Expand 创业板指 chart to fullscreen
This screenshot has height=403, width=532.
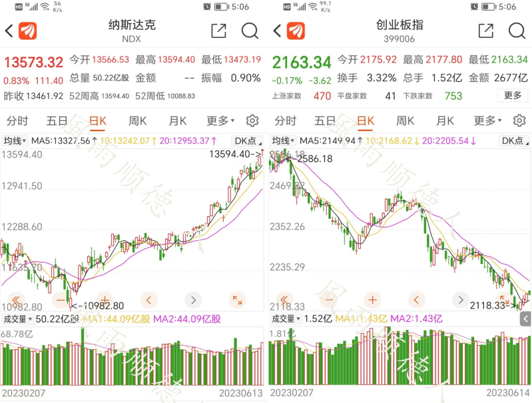point(504,300)
